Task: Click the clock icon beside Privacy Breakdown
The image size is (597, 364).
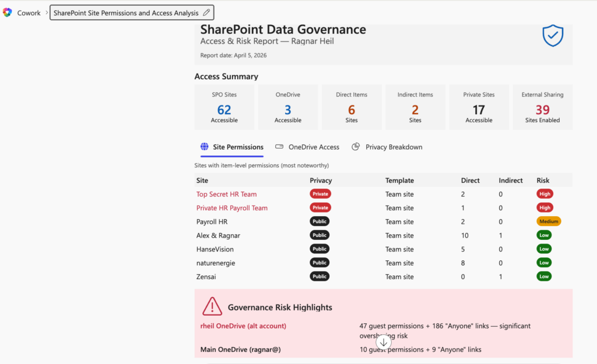Action: 355,147
